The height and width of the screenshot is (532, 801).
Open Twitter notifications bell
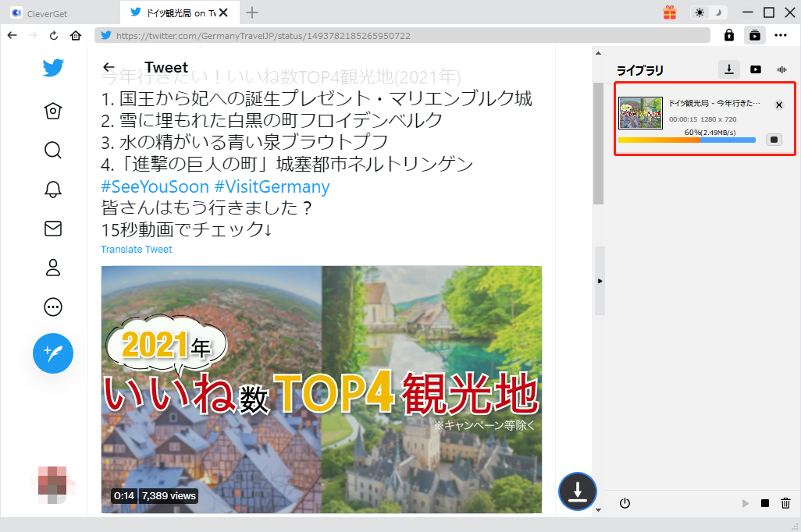coord(52,190)
